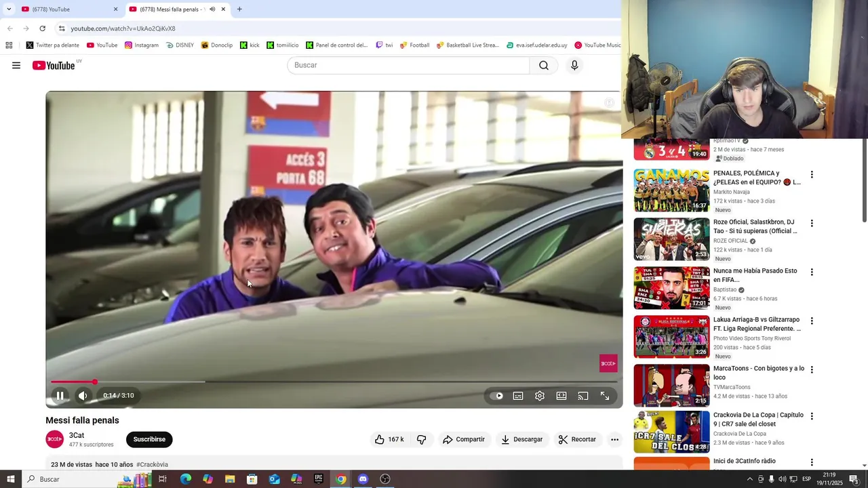
Task: Open the GANAMOS penales video thumbnail
Action: (671, 190)
